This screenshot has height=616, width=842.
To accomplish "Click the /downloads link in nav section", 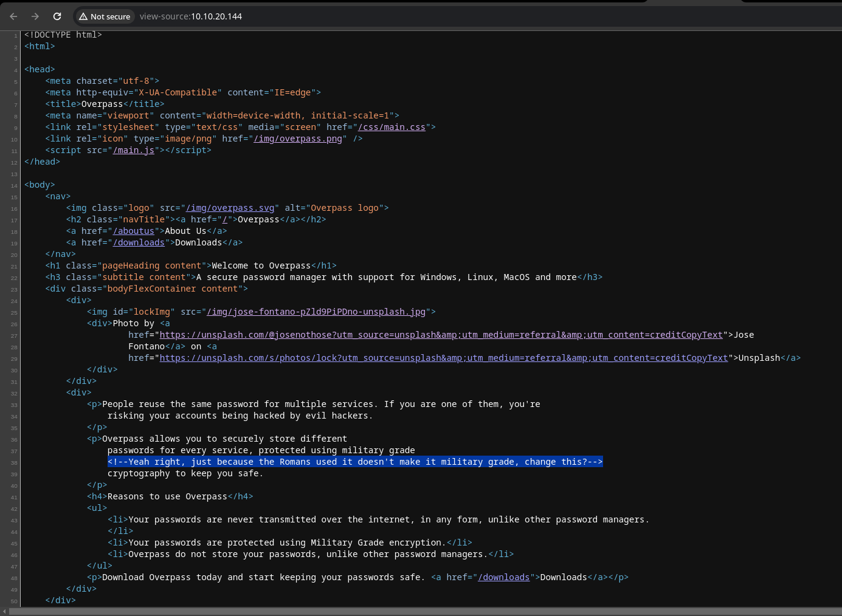I will [139, 242].
